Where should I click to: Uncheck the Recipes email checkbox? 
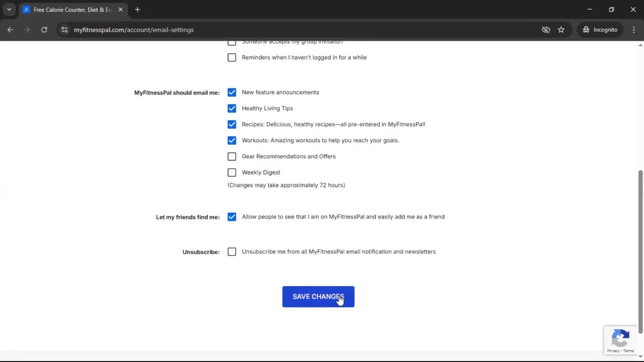(232, 124)
